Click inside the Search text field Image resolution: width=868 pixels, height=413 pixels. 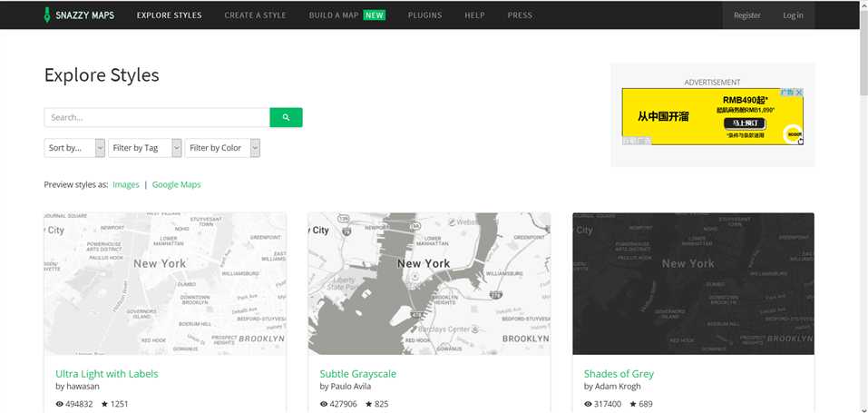click(157, 117)
